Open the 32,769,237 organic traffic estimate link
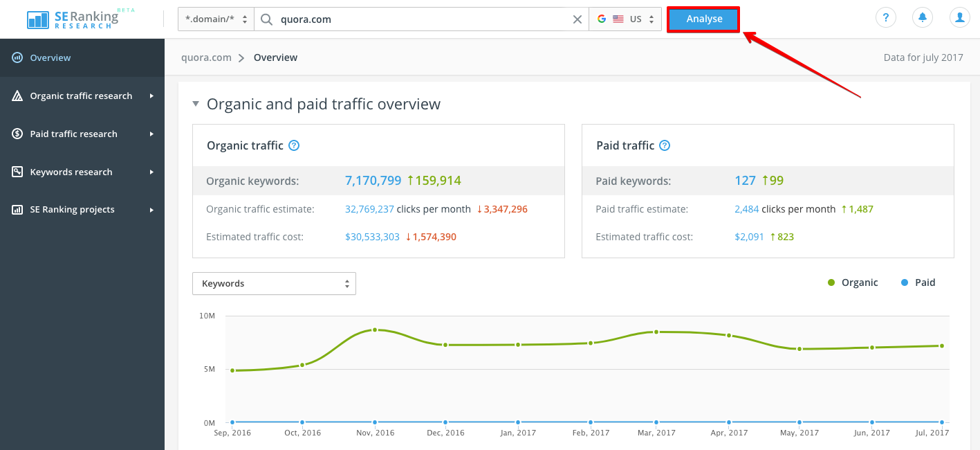Viewport: 980px width, 450px height. tap(369, 209)
